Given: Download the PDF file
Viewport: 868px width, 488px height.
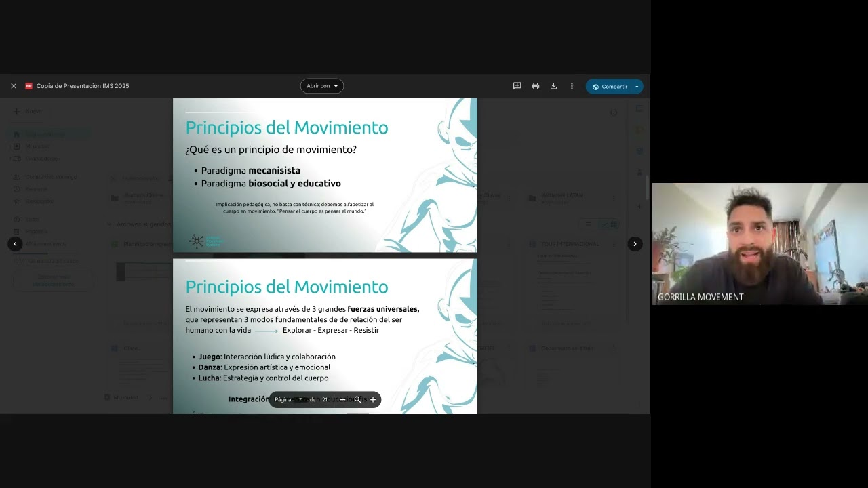Looking at the screenshot, I should click(553, 86).
